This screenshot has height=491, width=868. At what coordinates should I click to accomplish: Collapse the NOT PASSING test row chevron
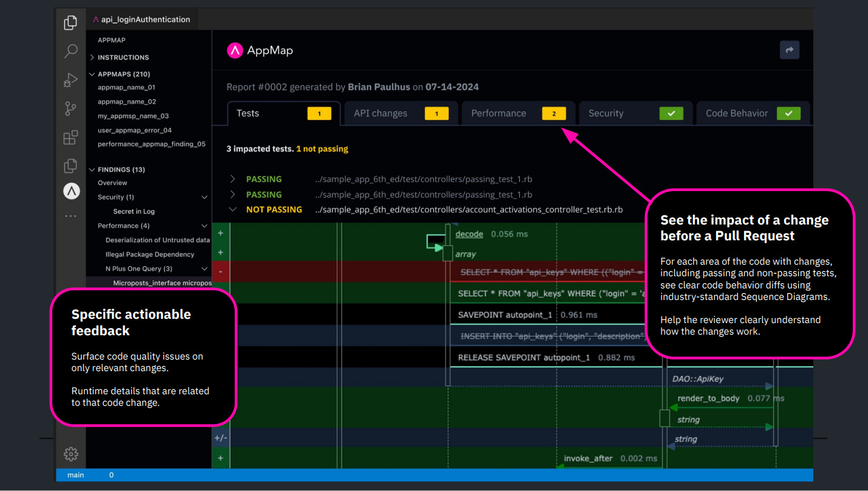click(x=232, y=209)
